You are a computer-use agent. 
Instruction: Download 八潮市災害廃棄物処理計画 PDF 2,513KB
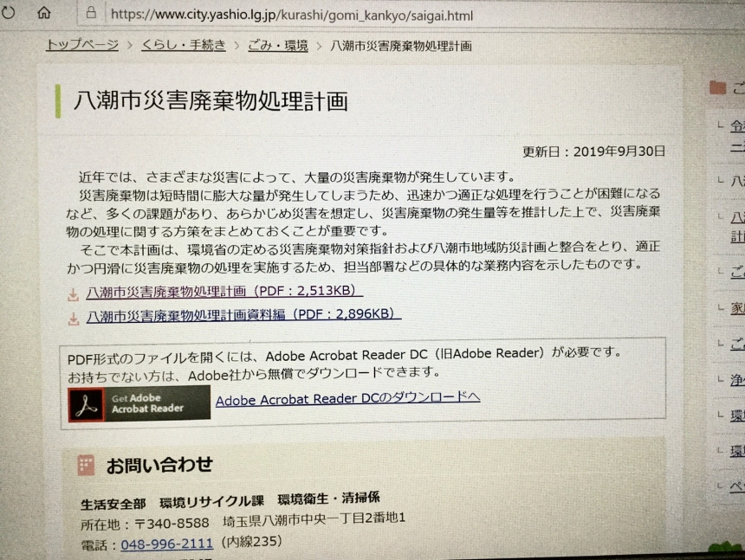(x=224, y=291)
